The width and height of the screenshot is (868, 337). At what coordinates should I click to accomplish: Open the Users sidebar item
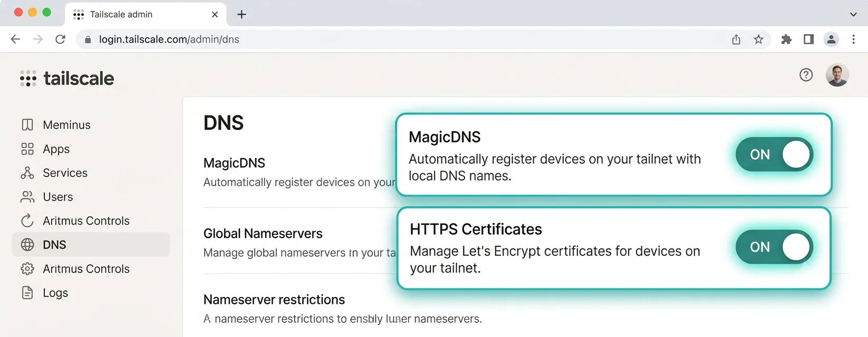91,197
